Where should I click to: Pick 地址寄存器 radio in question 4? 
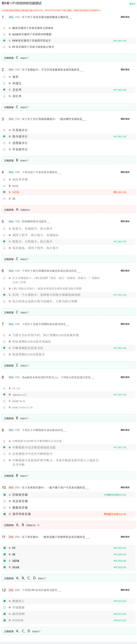click(4, 179)
